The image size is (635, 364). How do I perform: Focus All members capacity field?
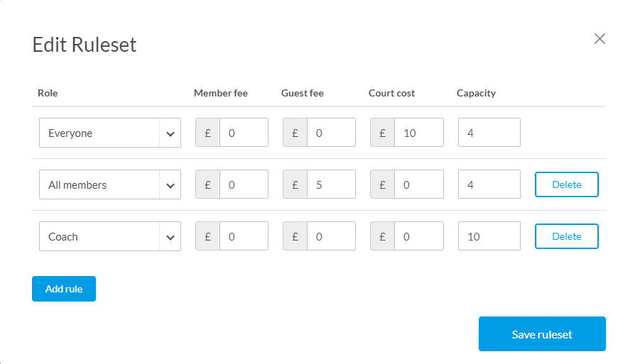pyautogui.click(x=489, y=184)
